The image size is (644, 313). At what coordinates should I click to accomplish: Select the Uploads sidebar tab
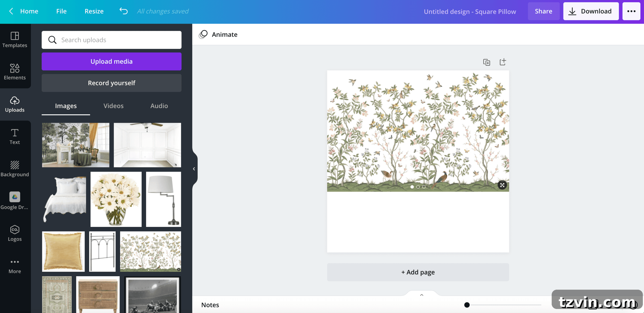tap(15, 105)
